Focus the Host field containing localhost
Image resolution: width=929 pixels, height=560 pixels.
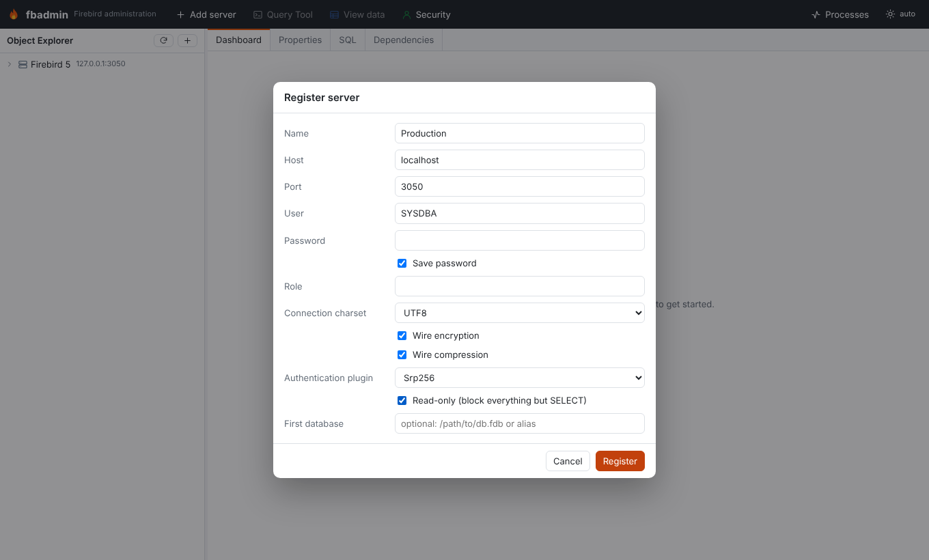(520, 160)
